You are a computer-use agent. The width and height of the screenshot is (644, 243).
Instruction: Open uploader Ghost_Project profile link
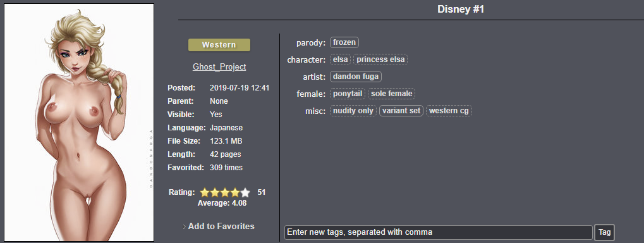pyautogui.click(x=219, y=66)
